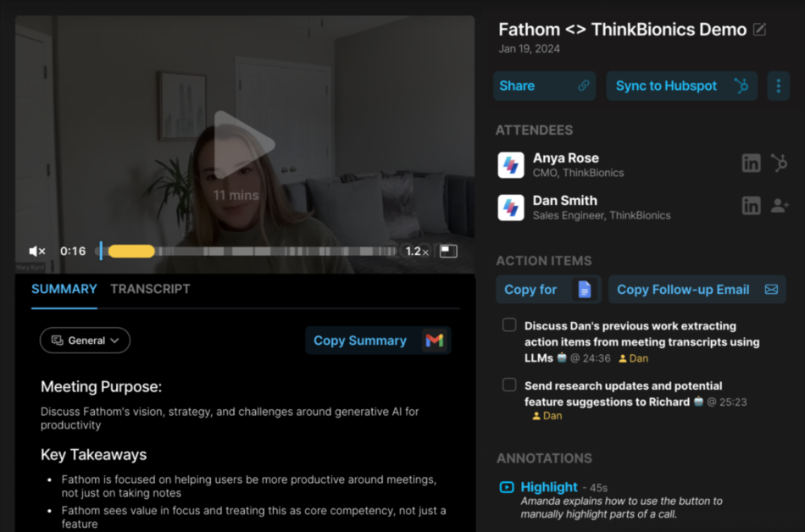Click the edit pencil icon beside meeting title
Image resolution: width=805 pixels, height=532 pixels.
click(760, 30)
